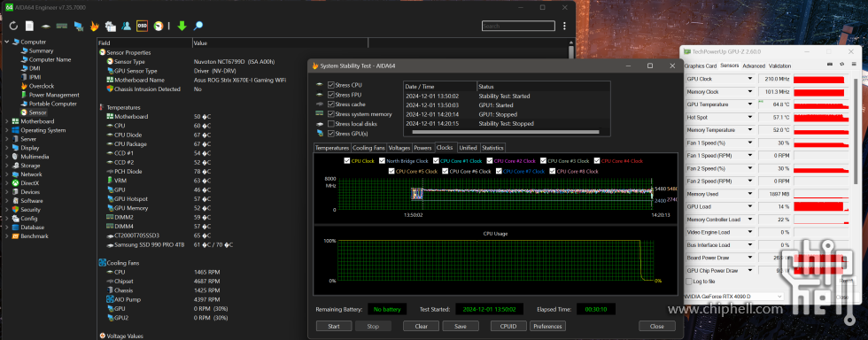Uncheck the North Bridge Clock graph checkbox
The height and width of the screenshot is (340, 868).
(382, 161)
